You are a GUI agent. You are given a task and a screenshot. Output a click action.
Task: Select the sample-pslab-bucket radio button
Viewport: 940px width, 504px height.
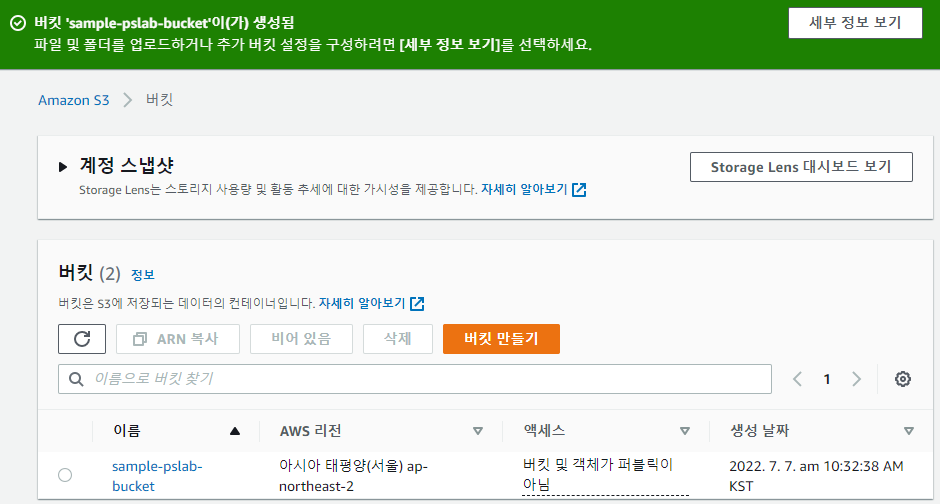point(65,475)
